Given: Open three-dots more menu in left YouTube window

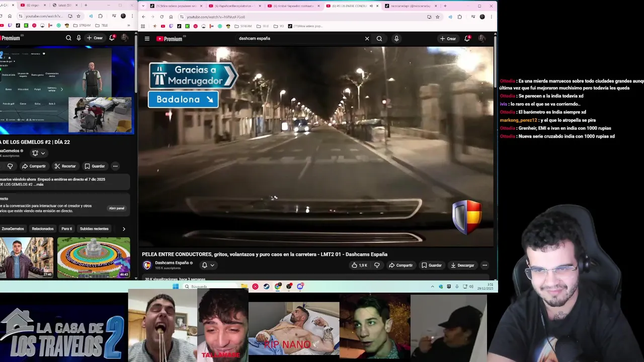Looking at the screenshot, I should [115, 166].
